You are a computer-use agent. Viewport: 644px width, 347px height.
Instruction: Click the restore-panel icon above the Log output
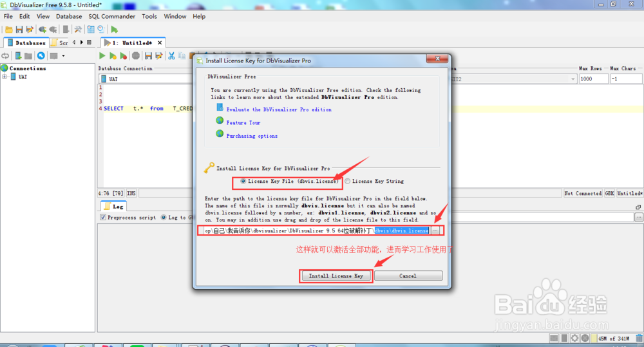coord(638,207)
